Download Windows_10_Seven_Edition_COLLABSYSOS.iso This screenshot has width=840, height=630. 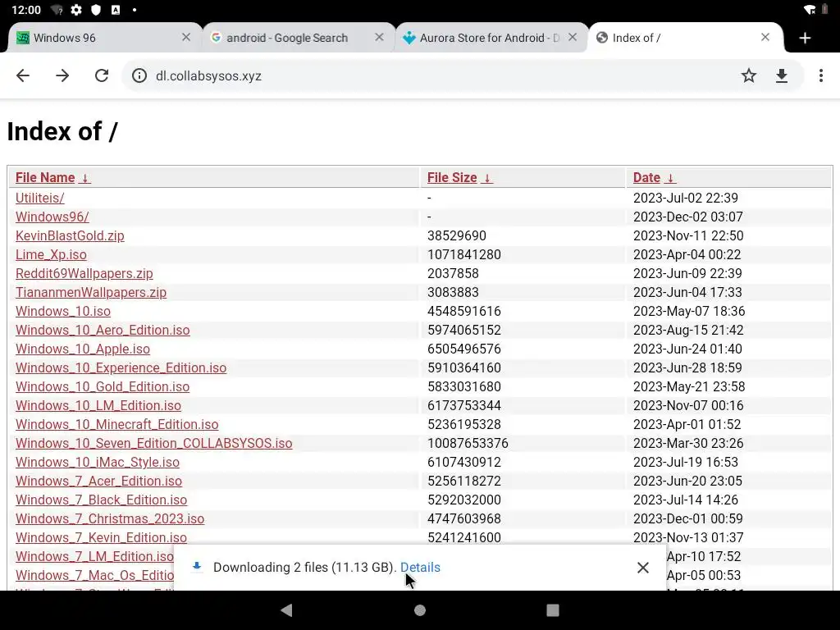pyautogui.click(x=153, y=443)
